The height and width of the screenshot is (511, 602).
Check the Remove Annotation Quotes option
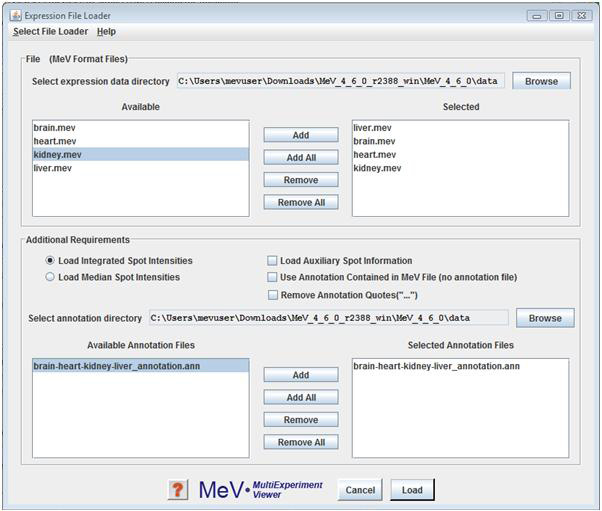click(273, 295)
